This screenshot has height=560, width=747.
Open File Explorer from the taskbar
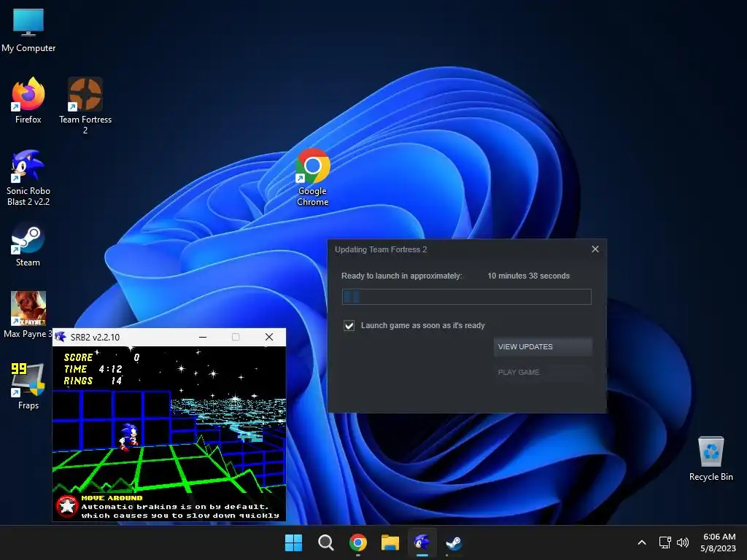click(x=390, y=542)
